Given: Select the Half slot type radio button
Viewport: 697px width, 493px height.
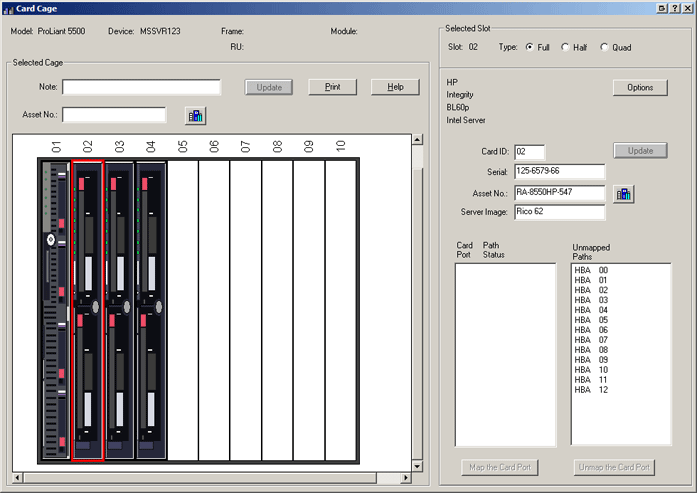Looking at the screenshot, I should 565,47.
